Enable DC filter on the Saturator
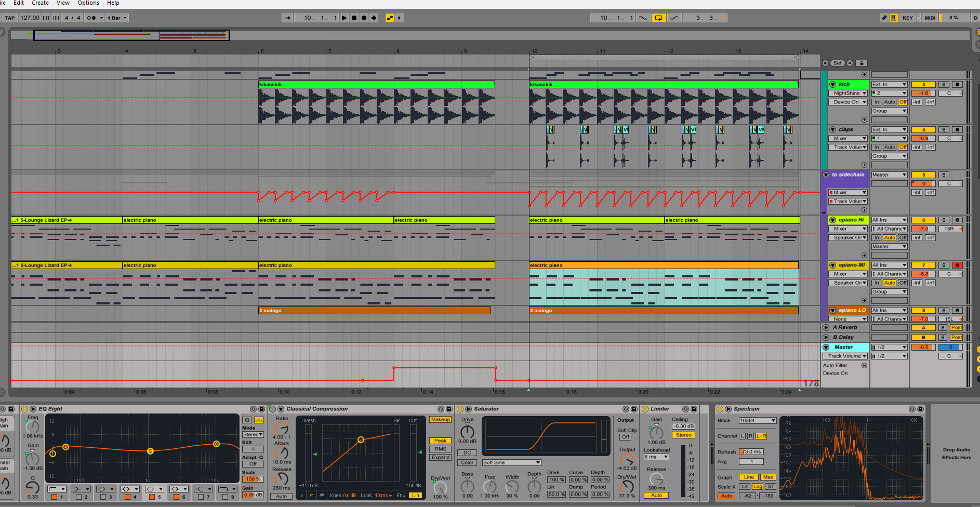The width and height of the screenshot is (980, 507). [x=467, y=452]
